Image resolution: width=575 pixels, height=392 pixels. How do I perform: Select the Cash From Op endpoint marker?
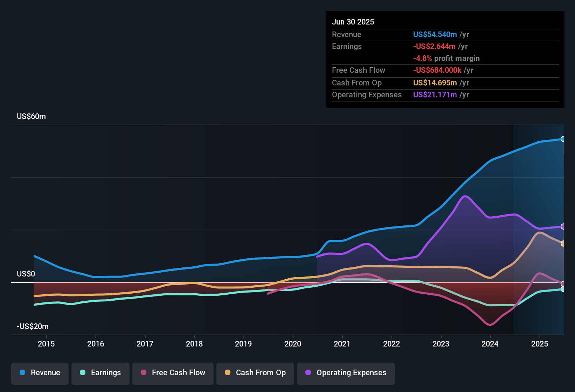563,244
